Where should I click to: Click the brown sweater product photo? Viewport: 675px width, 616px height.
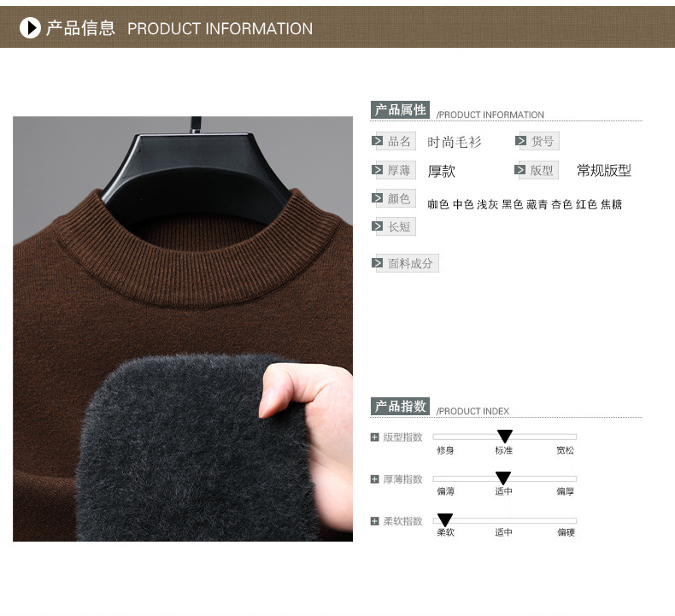(x=183, y=329)
